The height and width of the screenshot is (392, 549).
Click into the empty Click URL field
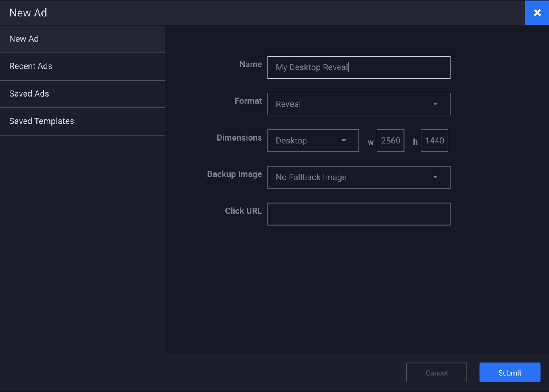pos(358,214)
